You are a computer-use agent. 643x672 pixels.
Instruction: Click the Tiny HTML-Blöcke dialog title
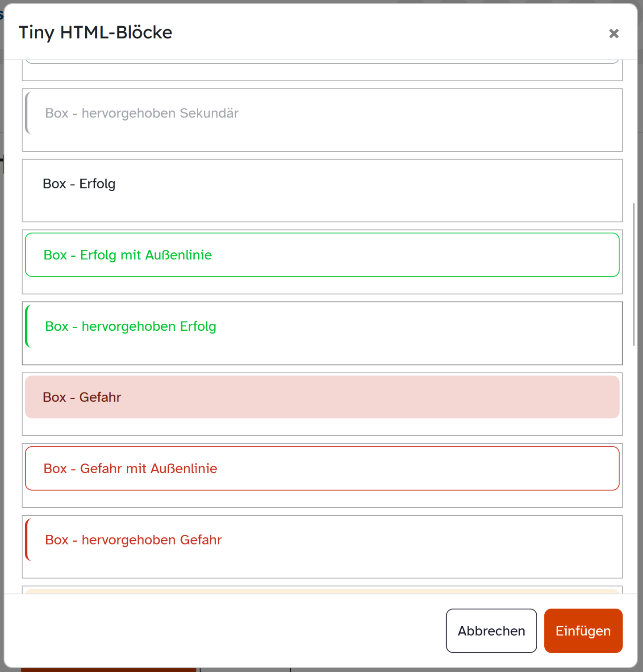pos(95,32)
